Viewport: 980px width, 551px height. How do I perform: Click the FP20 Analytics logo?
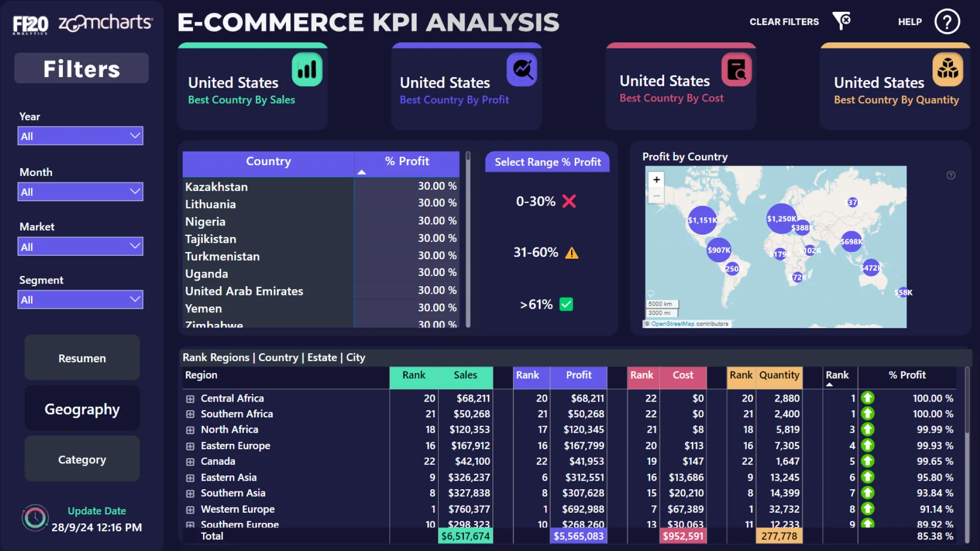pyautogui.click(x=30, y=24)
